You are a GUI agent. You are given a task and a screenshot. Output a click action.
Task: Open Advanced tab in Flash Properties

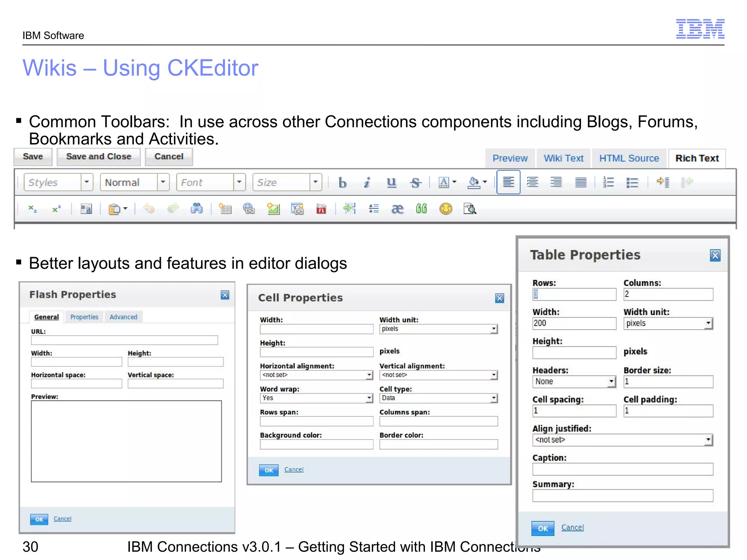(x=123, y=317)
